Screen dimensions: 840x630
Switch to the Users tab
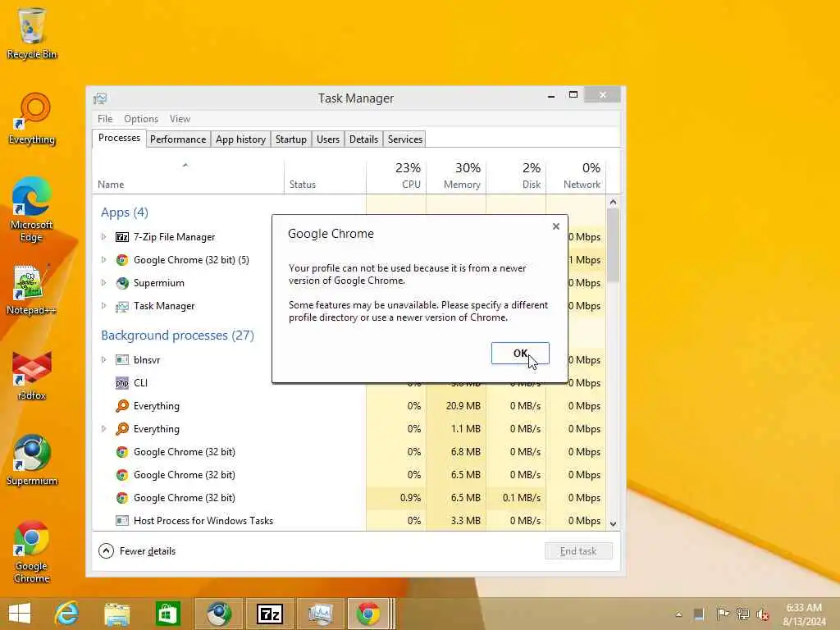[x=328, y=139]
